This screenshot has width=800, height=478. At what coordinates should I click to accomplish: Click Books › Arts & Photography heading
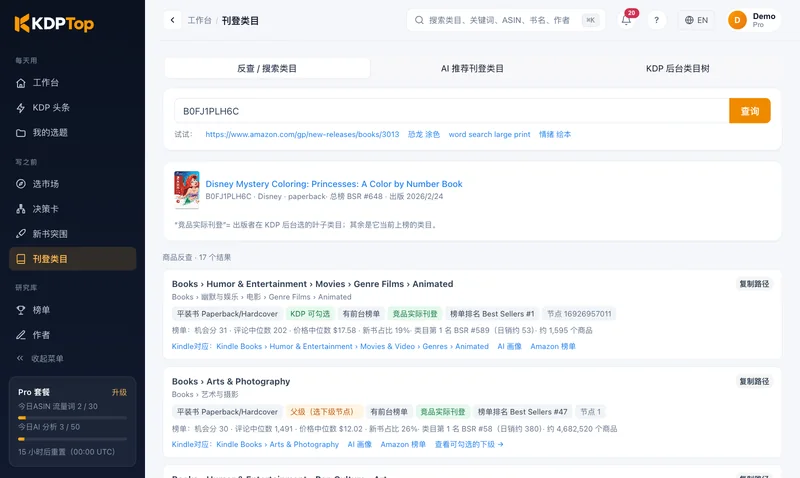[x=231, y=382]
